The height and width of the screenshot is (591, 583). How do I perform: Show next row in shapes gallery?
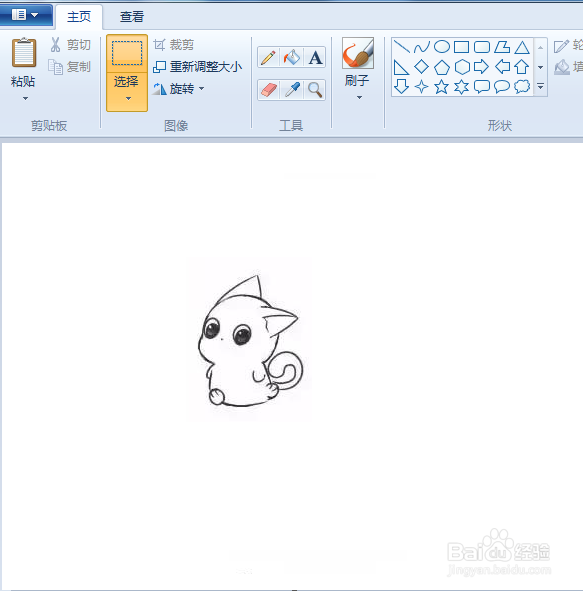coord(540,67)
